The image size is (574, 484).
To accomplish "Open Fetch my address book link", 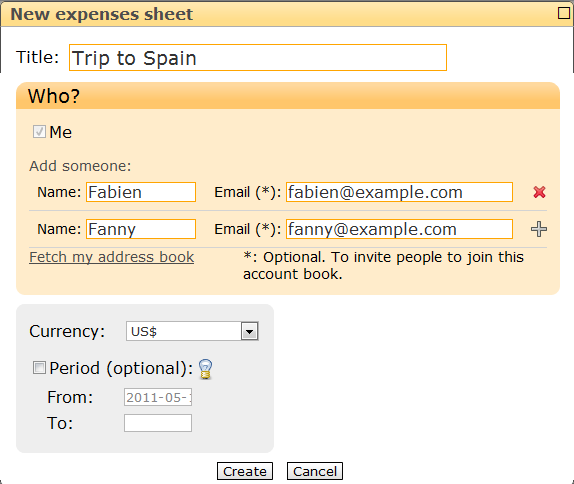I will pyautogui.click(x=112, y=257).
